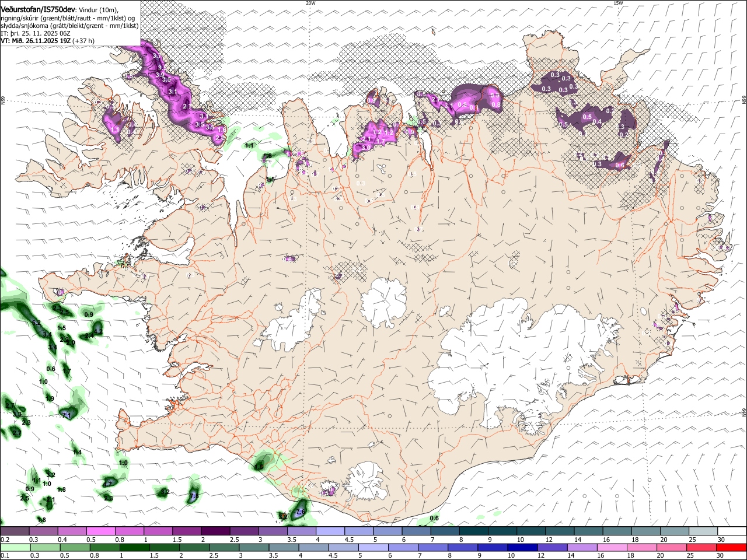Pick the snow legend swatch from 0.8 to 1
This screenshot has height=560, width=747.
point(129,531)
